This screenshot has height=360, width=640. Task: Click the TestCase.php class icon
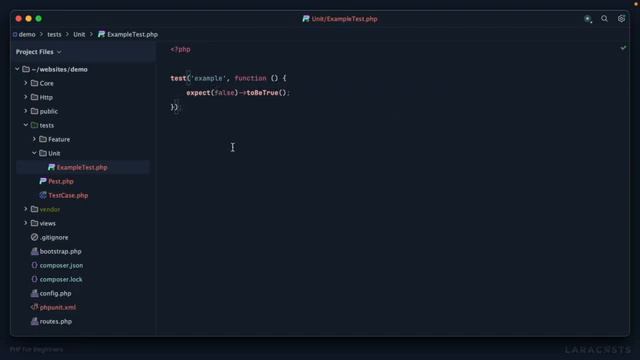(x=43, y=195)
